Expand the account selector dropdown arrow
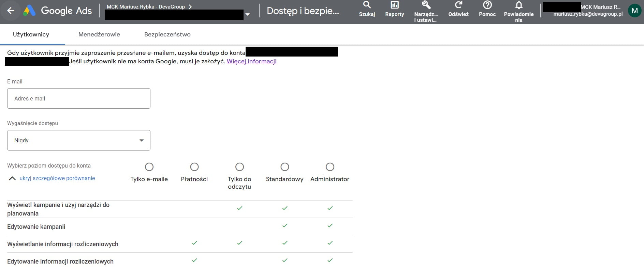The height and width of the screenshot is (269, 644). (248, 15)
